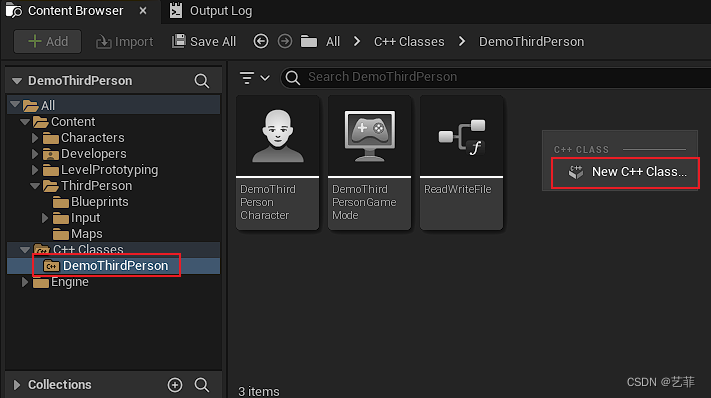
Task: Collapse the Content folder arrow
Action: coord(25,121)
